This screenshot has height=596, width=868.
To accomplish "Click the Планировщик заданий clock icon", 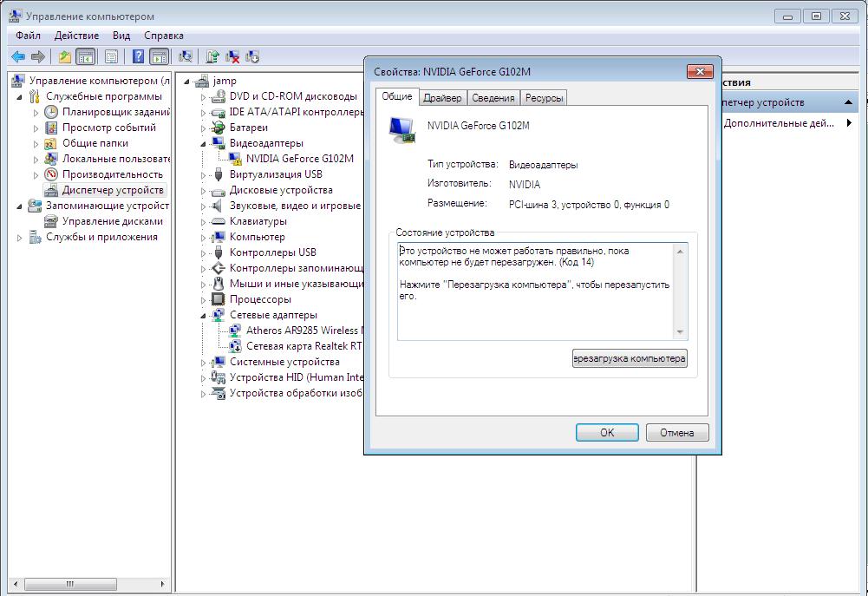I will point(51,112).
